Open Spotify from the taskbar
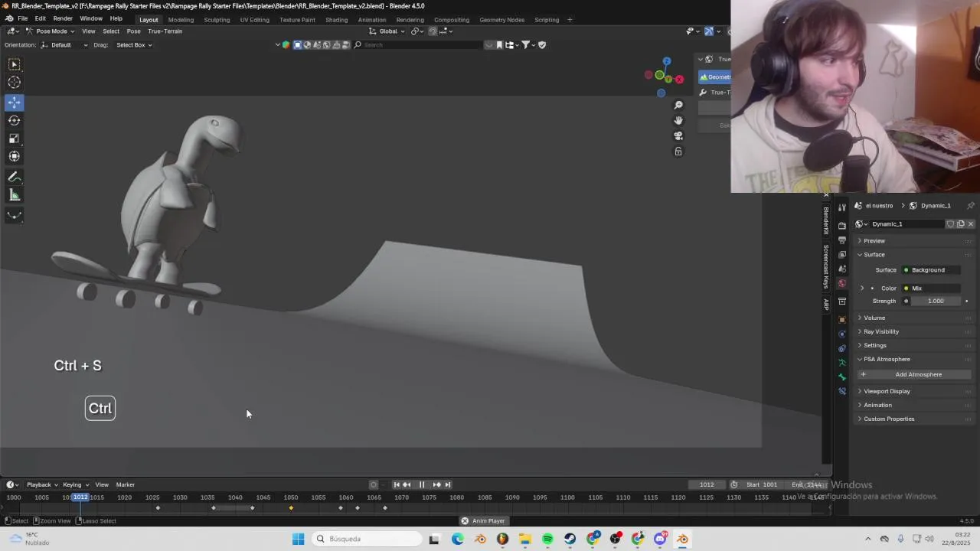This screenshot has width=980, height=551. point(547,539)
